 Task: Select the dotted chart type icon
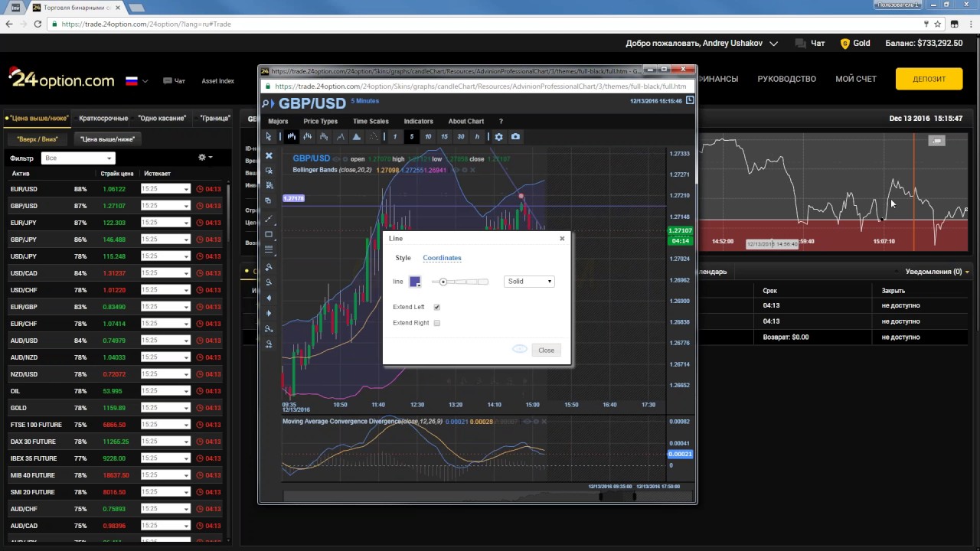tap(373, 137)
